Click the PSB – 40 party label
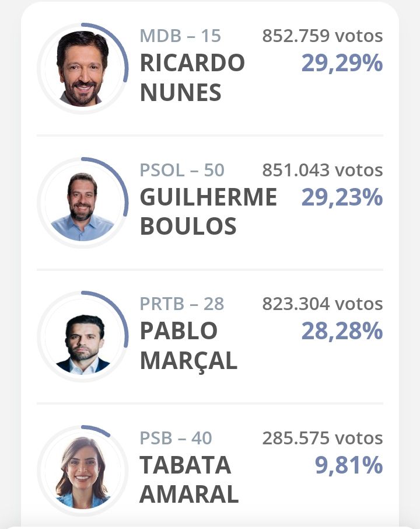 click(x=176, y=438)
